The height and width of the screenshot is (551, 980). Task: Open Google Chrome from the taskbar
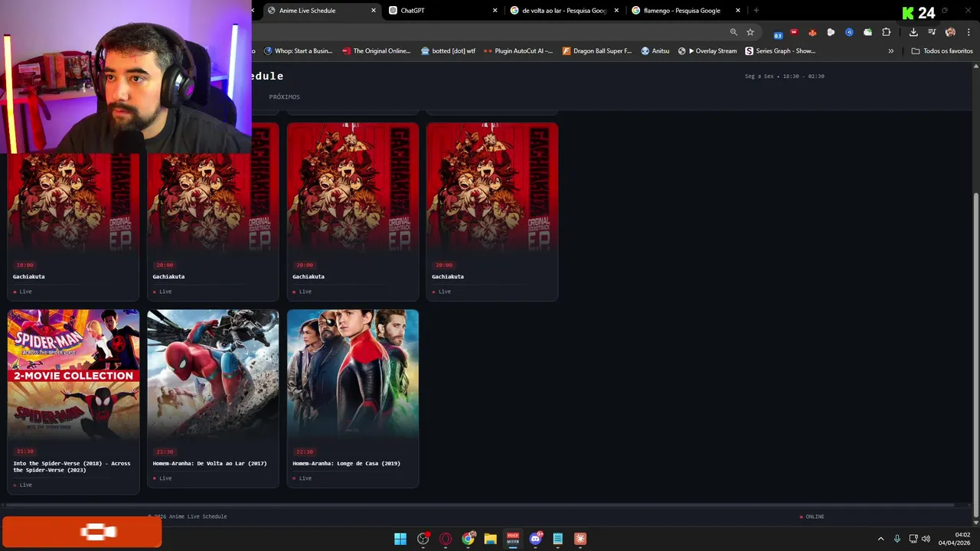click(x=468, y=539)
